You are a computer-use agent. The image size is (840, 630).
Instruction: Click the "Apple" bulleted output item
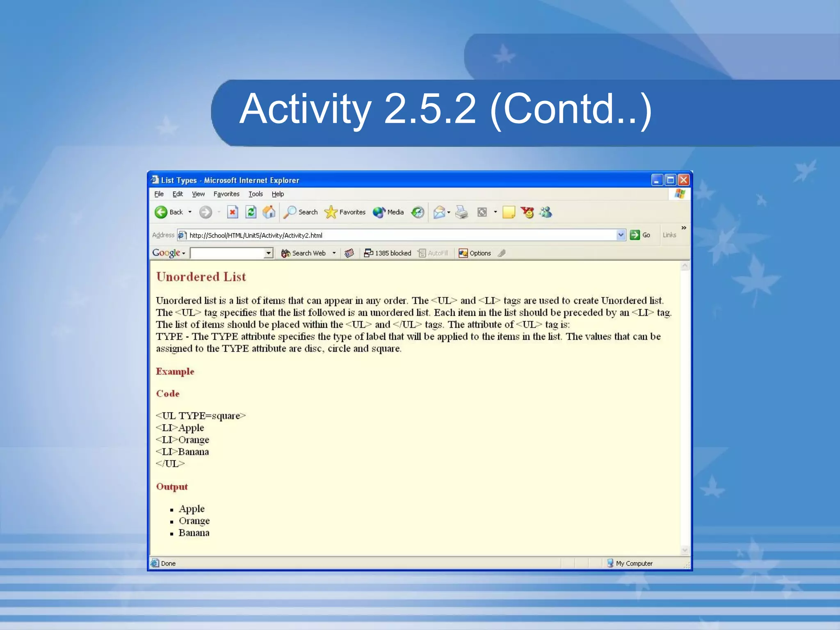(192, 509)
